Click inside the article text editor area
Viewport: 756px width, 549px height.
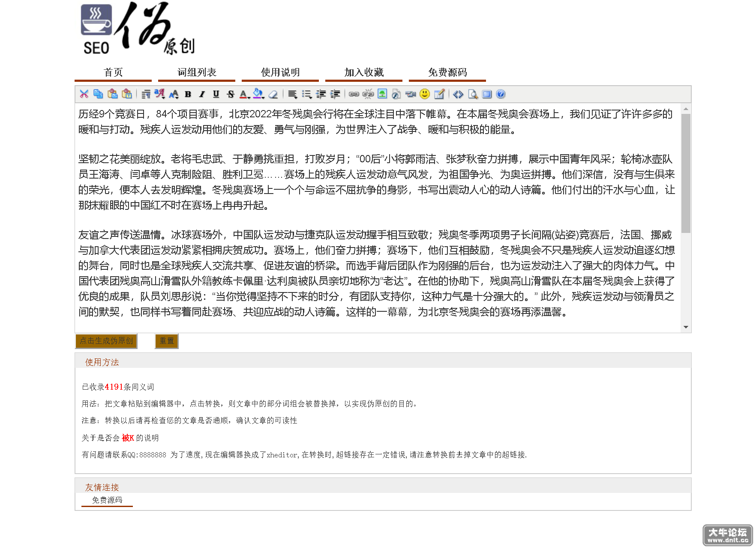[x=377, y=218]
